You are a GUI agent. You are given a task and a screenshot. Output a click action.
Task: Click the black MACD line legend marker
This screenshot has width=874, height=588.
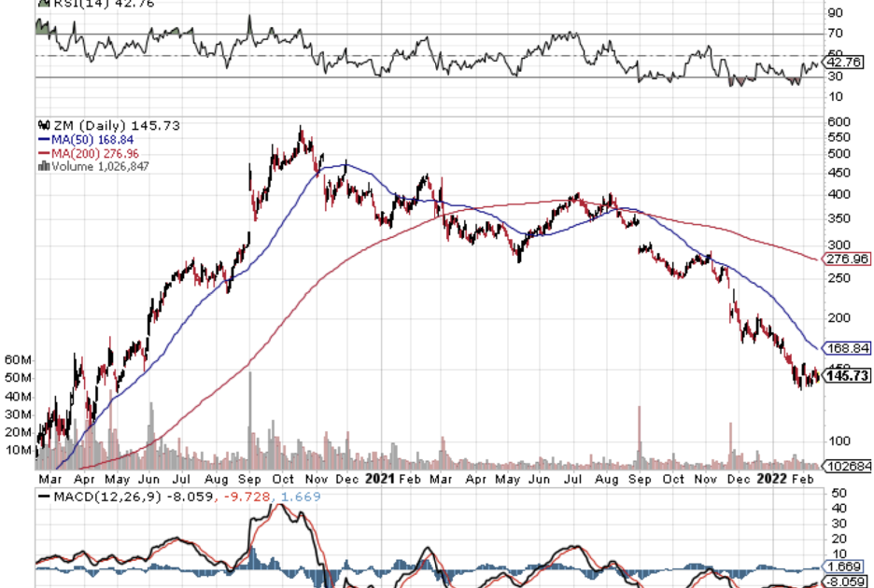(42, 497)
